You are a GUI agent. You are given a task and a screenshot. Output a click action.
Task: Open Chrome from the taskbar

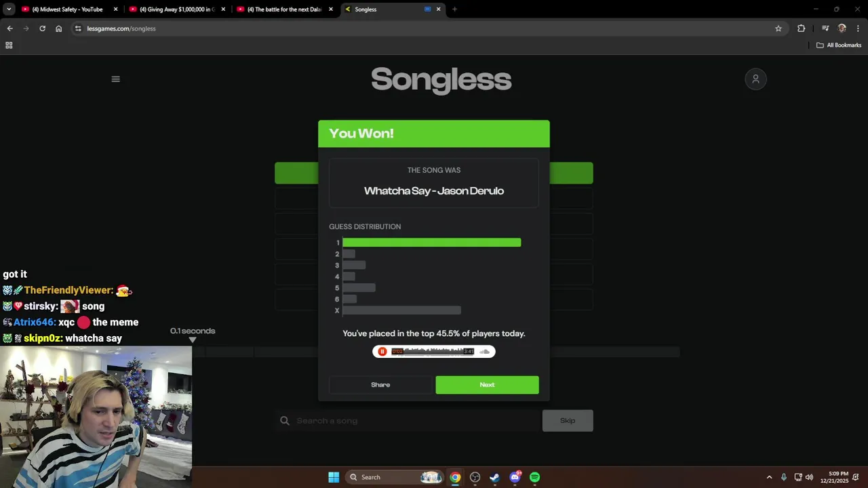455,477
